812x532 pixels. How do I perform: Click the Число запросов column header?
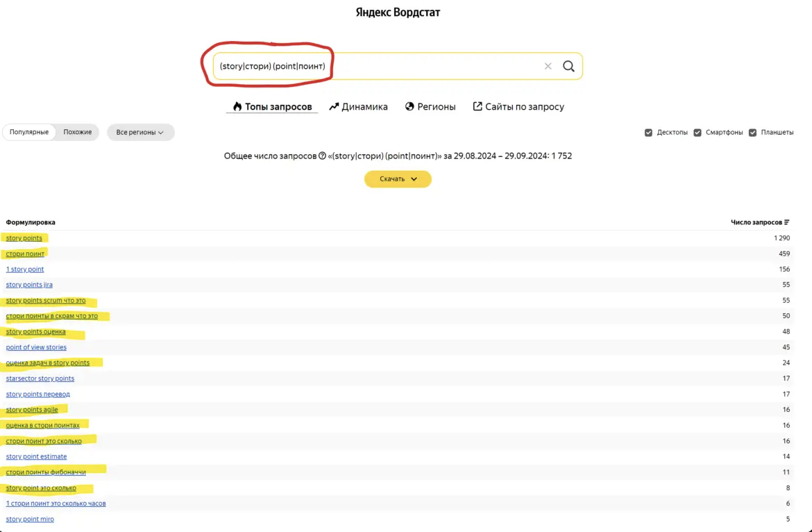click(x=756, y=222)
